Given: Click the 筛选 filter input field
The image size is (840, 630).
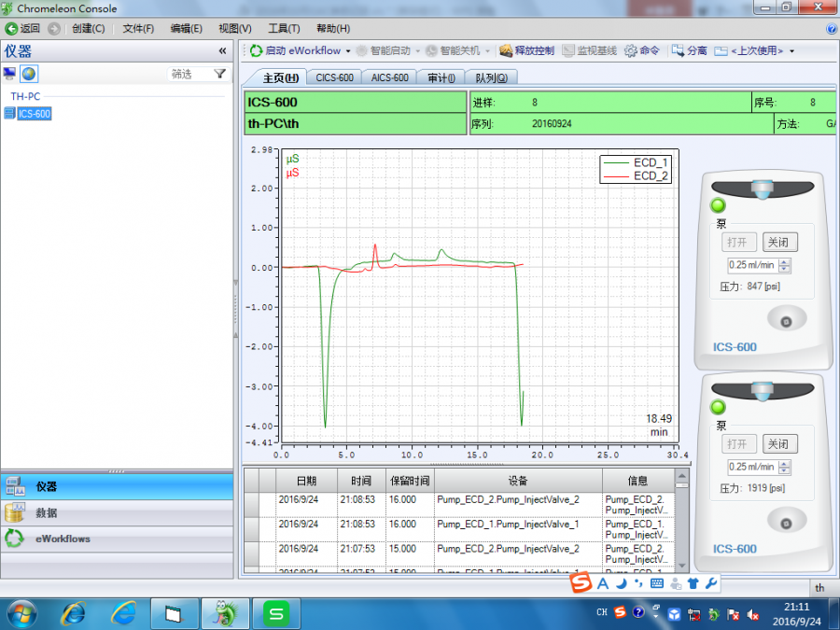Looking at the screenshot, I should point(190,74).
